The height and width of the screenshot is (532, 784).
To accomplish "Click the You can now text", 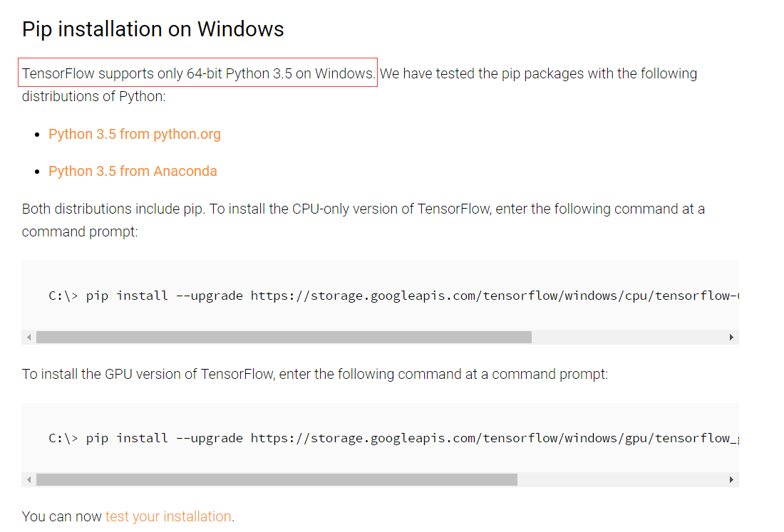I will tap(61, 516).
